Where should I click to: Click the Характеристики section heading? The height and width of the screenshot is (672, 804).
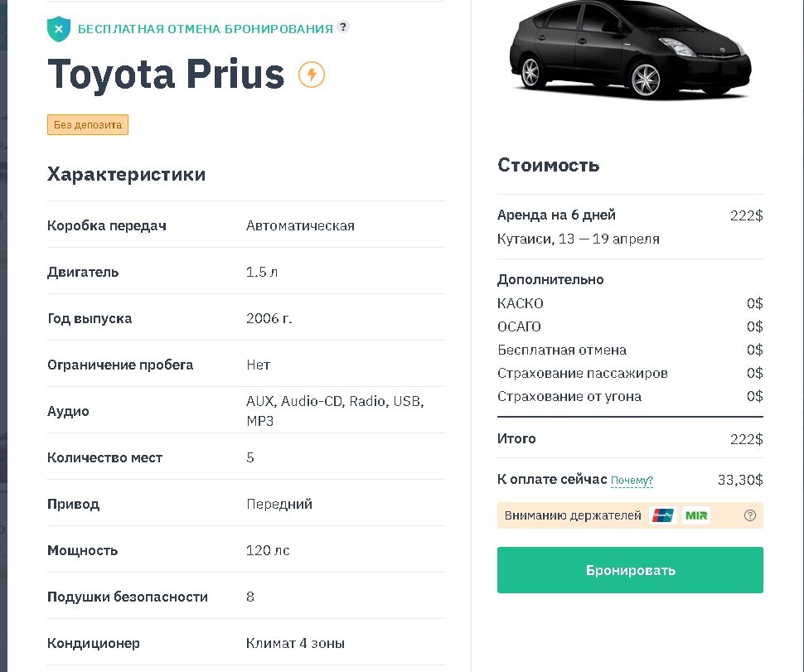126,175
